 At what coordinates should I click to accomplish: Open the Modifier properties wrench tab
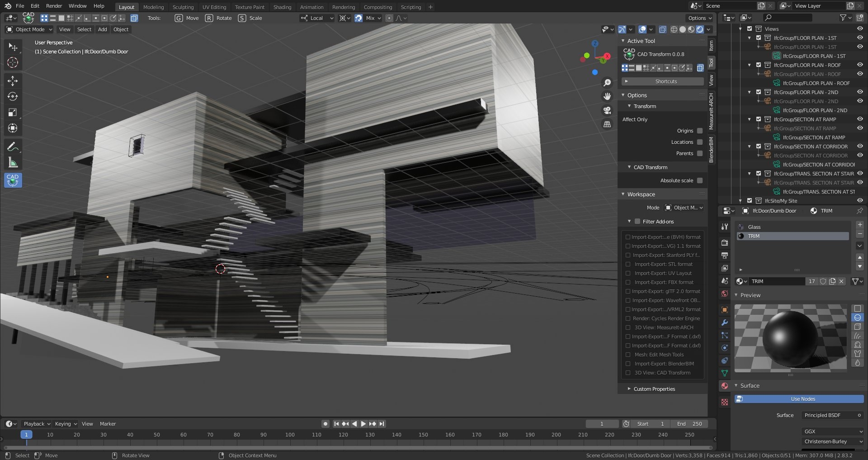(725, 322)
